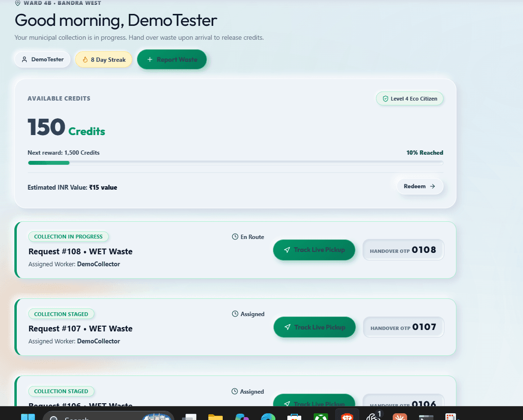This screenshot has height=420, width=523.
Task: Click 'WARD 4B · BANDRA WEST' location text
Action: 62,3
